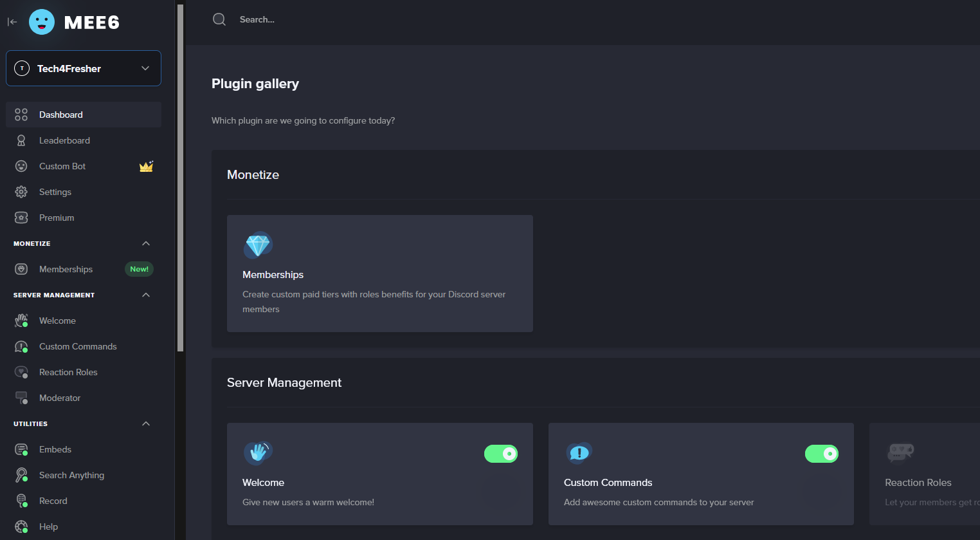This screenshot has width=980, height=540.
Task: Click the Welcome hand icon in plugin card
Action: coord(258,453)
